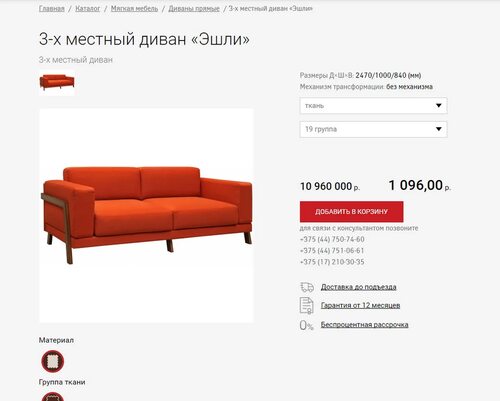Image resolution: width=500 pixels, height=401 pixels.
Task: Click the zero percent installment icon
Action: (x=306, y=325)
